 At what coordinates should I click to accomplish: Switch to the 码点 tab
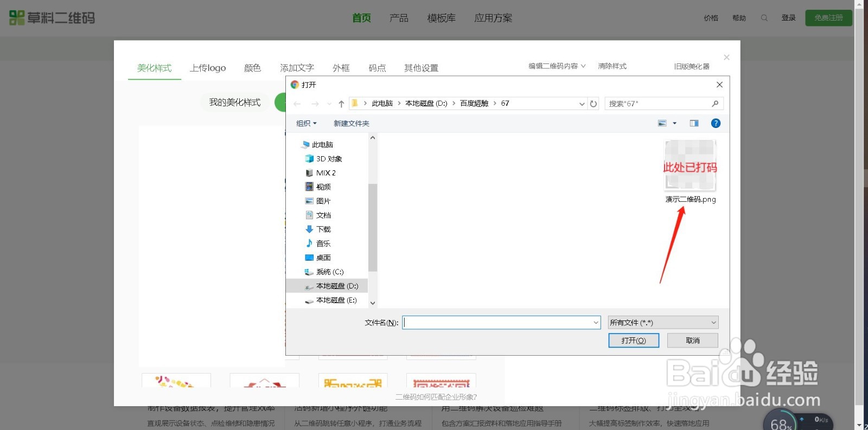pyautogui.click(x=377, y=68)
